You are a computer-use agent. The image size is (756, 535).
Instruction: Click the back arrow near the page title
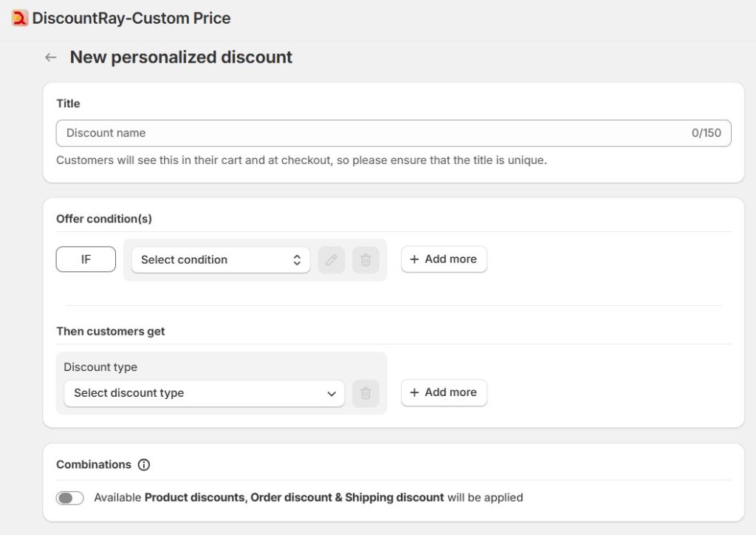pyautogui.click(x=49, y=57)
